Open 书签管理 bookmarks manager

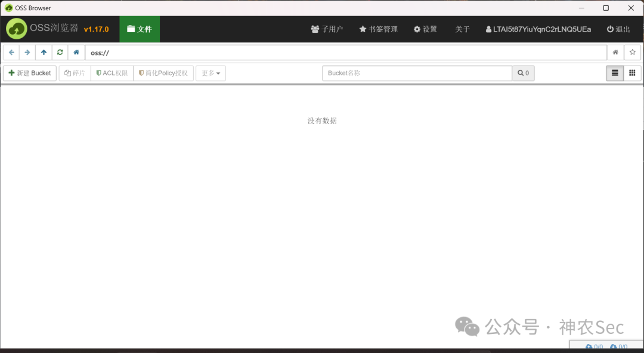click(x=378, y=29)
